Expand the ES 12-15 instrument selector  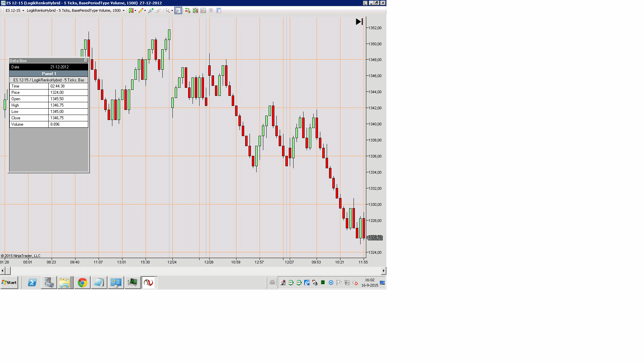click(23, 10)
